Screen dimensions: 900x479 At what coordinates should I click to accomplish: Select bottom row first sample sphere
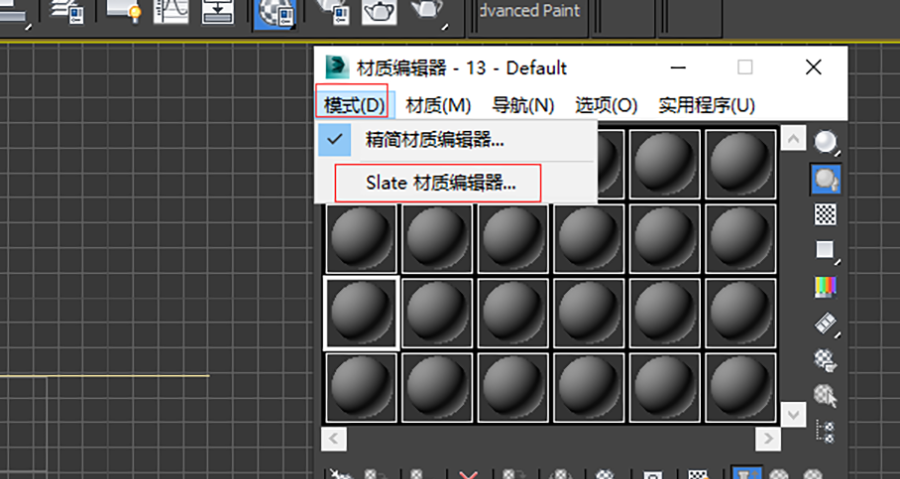(x=361, y=388)
